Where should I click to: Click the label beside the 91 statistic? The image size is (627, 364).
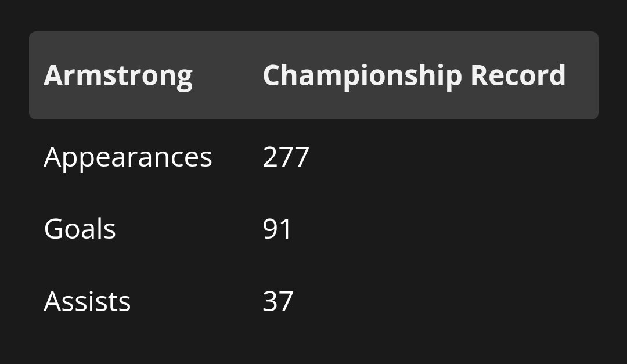click(x=80, y=229)
